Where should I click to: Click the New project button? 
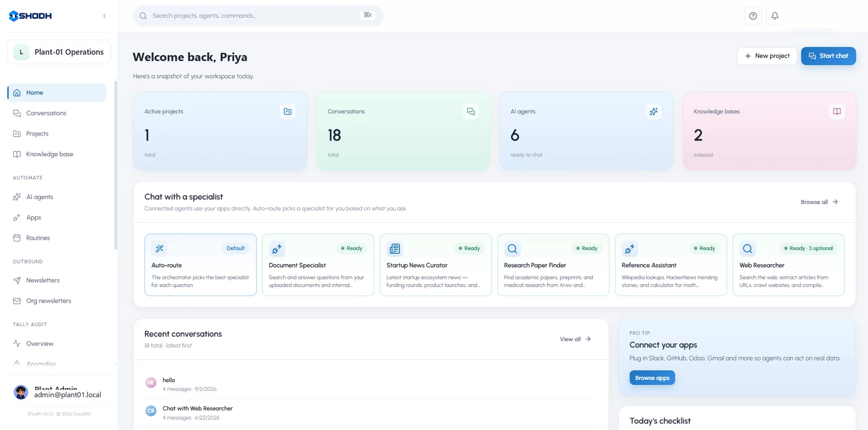(767, 56)
